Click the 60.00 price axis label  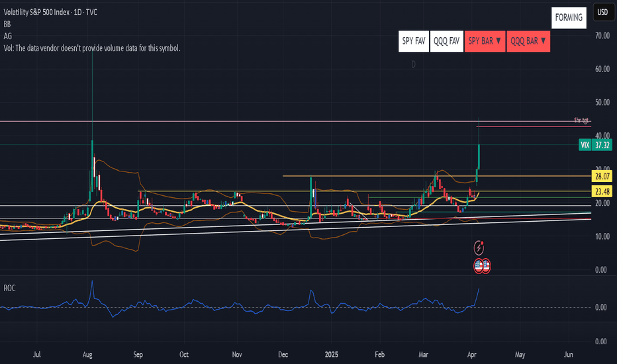pyautogui.click(x=602, y=69)
